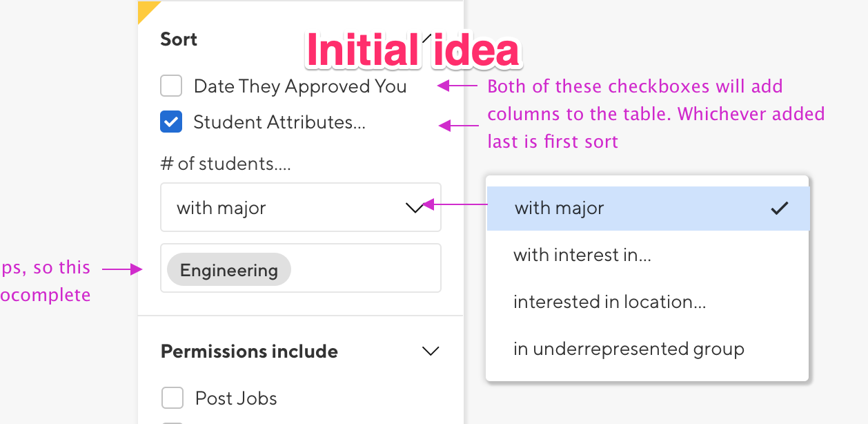Click the Initial idea title text

click(x=413, y=50)
